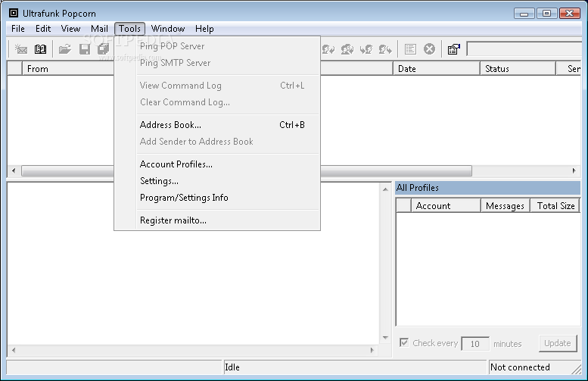Click the preview pane scroll-right arrow

pos(372,350)
